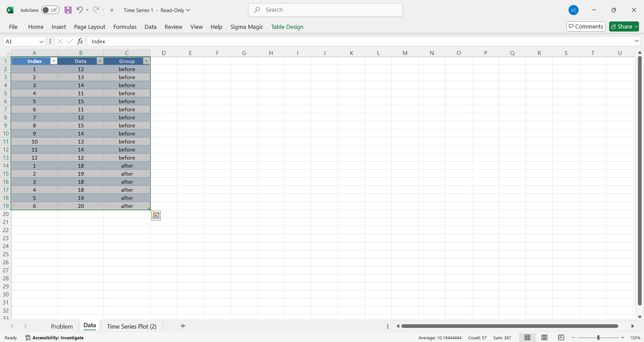
Task: Click the previous sheet arrow
Action: pos(12,326)
